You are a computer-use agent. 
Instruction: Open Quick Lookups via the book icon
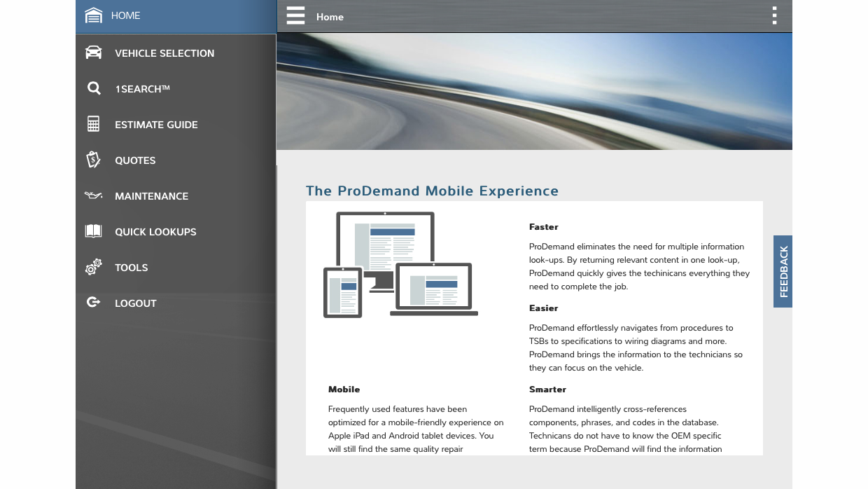93,230
